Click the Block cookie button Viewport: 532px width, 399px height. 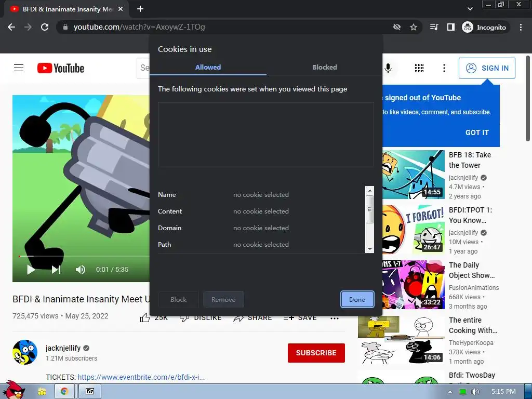(x=179, y=300)
